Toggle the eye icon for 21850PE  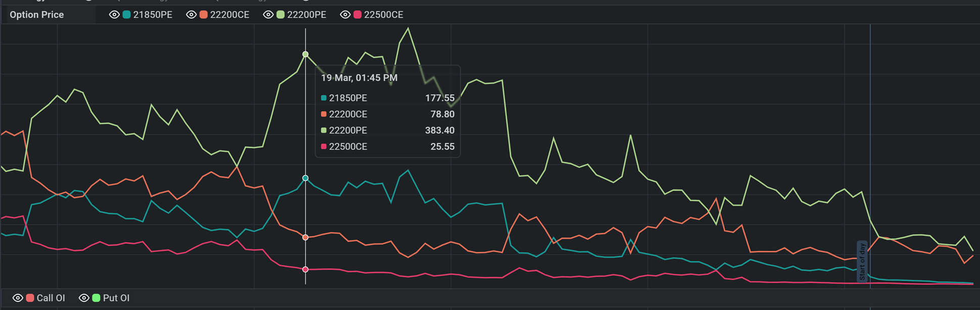click(114, 15)
